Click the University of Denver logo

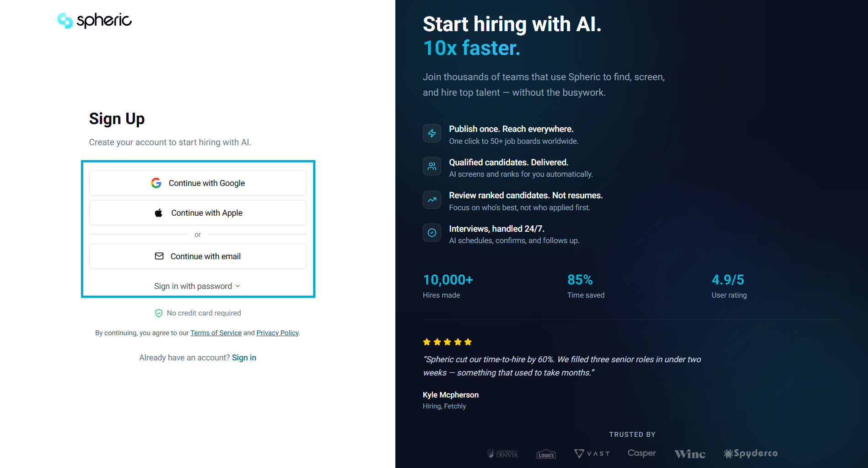502,454
